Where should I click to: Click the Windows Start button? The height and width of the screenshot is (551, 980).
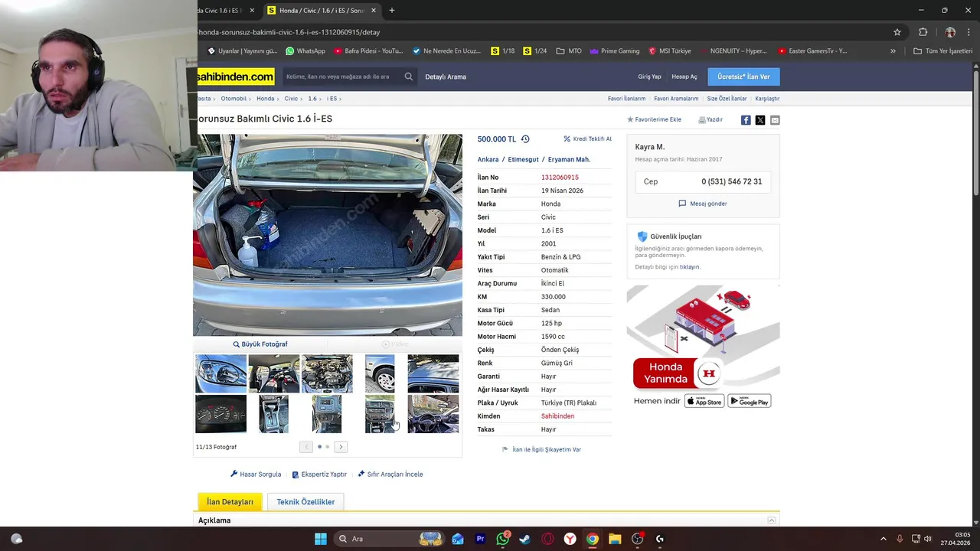[321, 539]
